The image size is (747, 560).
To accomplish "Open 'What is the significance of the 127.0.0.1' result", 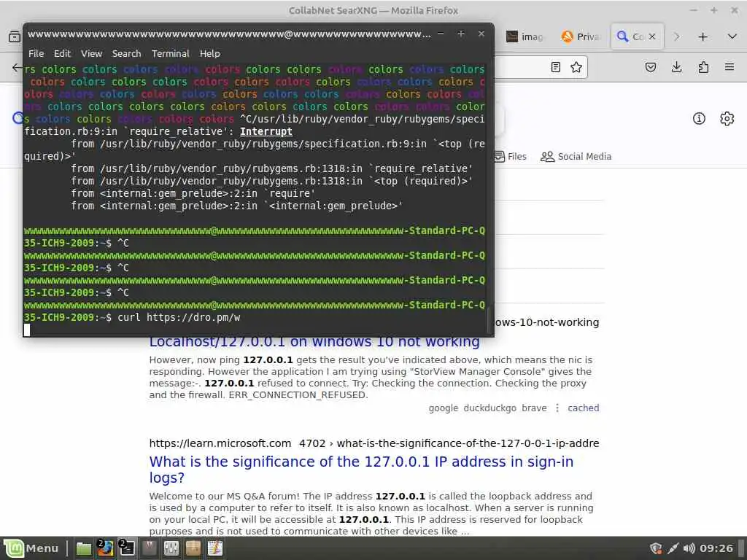I will 361,470.
